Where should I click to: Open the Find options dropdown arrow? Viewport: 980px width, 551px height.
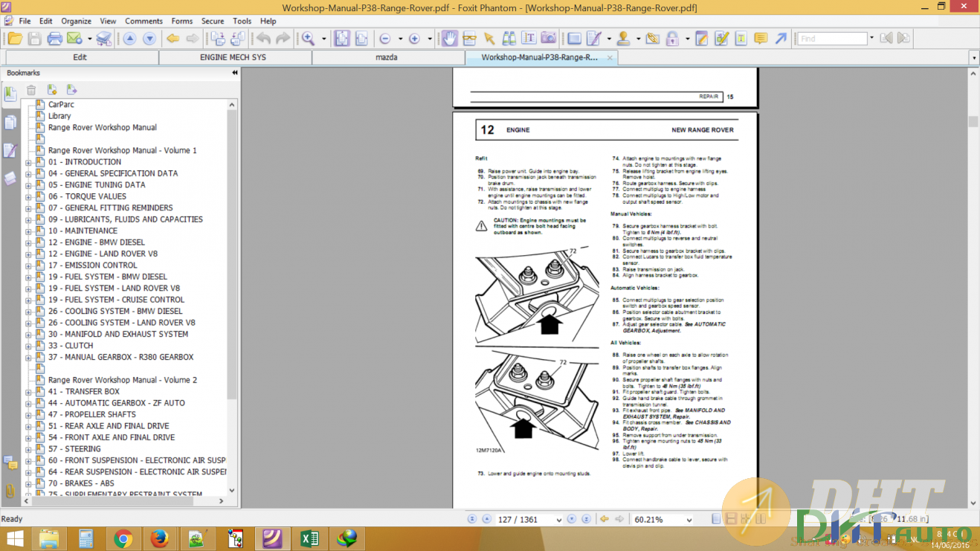click(x=872, y=39)
